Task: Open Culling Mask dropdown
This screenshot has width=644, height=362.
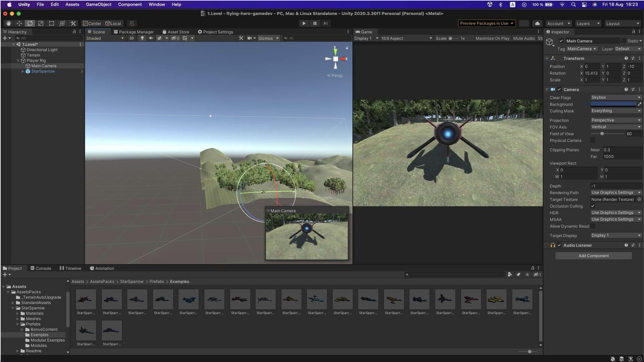Action: click(616, 111)
